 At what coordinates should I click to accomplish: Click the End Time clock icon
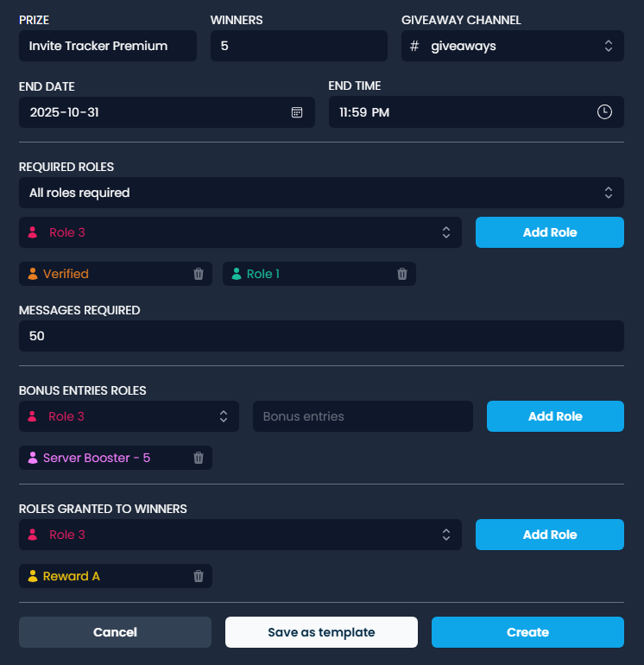(x=605, y=112)
